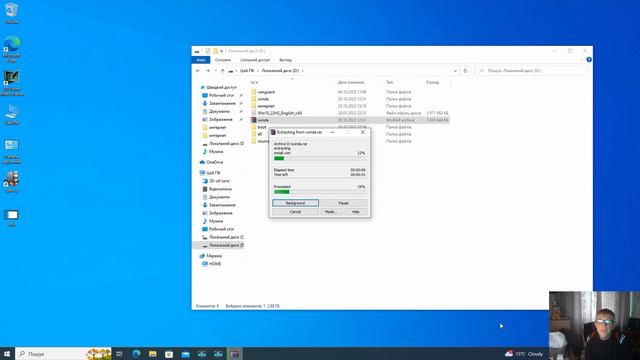Select the efi folder
The image size is (640, 360).
[x=260, y=134]
